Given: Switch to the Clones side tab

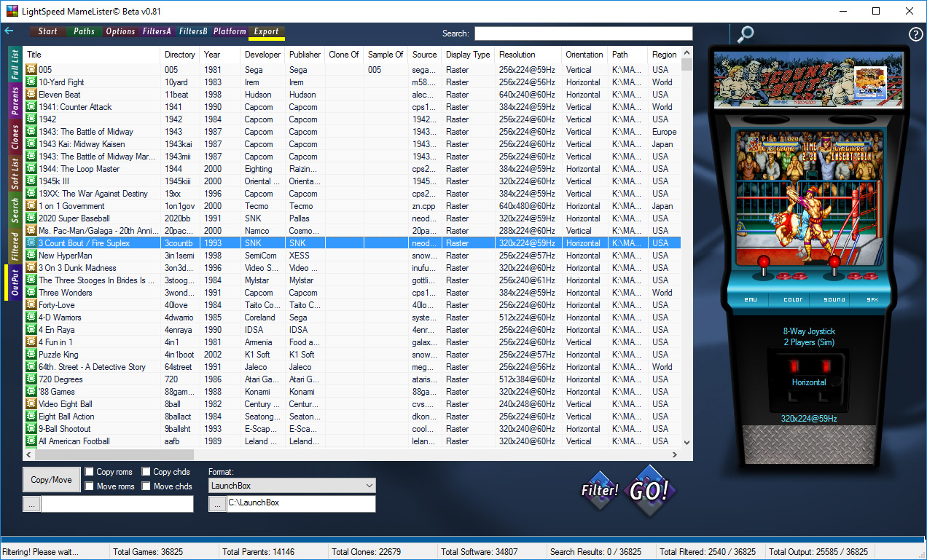Looking at the screenshot, I should (x=14, y=137).
